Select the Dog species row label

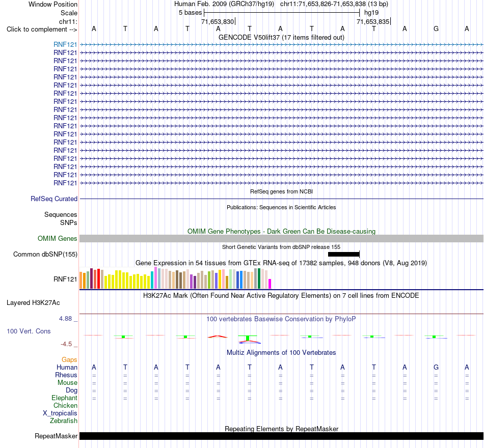tap(72, 390)
